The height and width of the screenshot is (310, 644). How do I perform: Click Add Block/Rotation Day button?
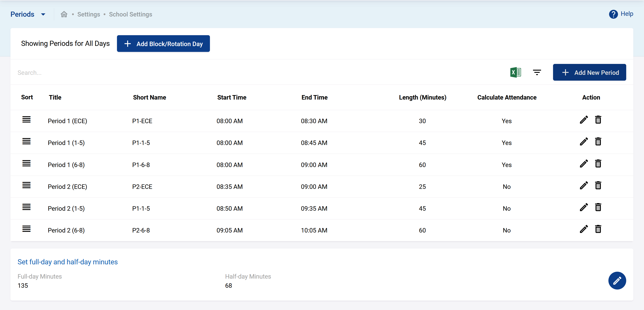point(163,44)
